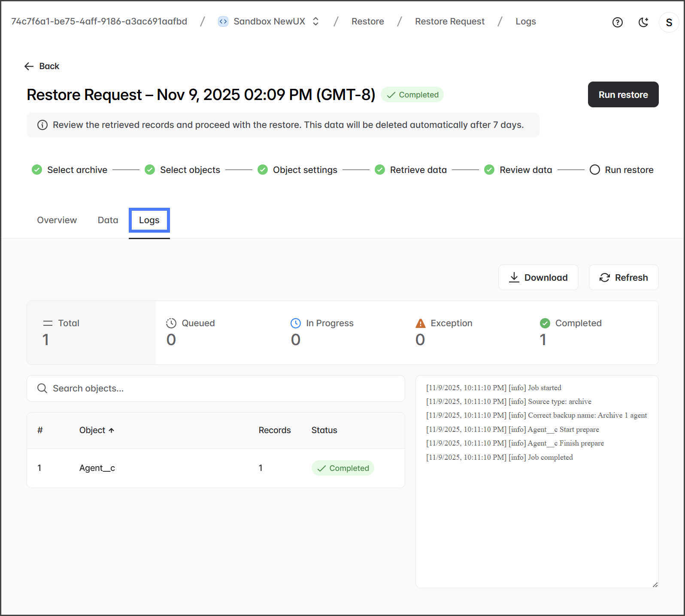685x616 pixels.
Task: Click the Exception warning triangle icon
Action: click(420, 323)
